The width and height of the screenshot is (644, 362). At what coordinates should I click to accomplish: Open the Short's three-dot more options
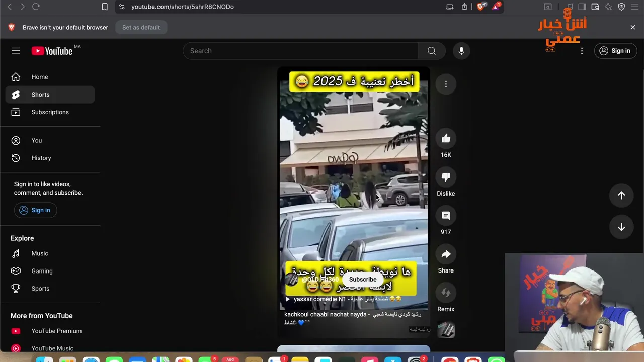446,84
